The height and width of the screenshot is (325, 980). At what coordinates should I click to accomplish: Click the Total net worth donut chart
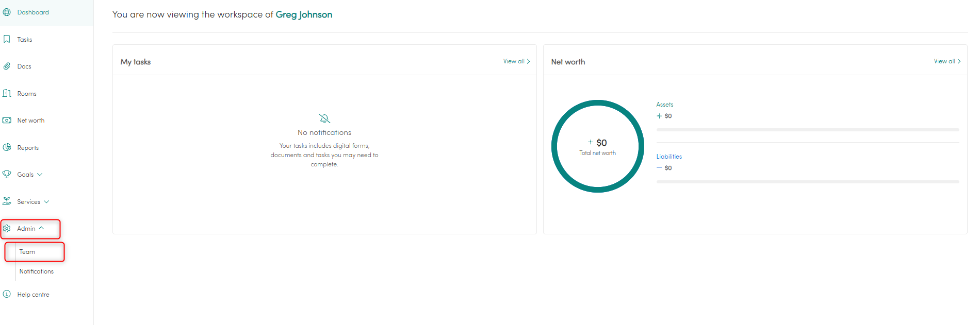pyautogui.click(x=598, y=146)
